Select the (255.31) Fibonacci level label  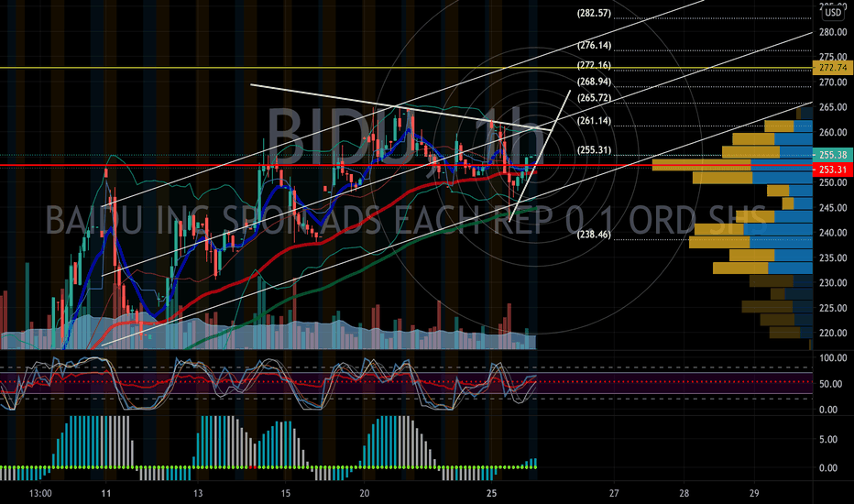pyautogui.click(x=594, y=150)
